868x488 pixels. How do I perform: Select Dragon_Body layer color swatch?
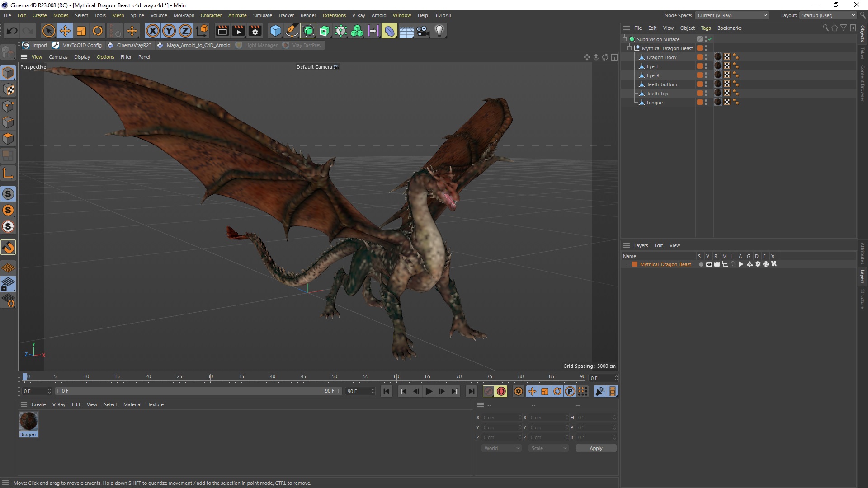point(700,57)
